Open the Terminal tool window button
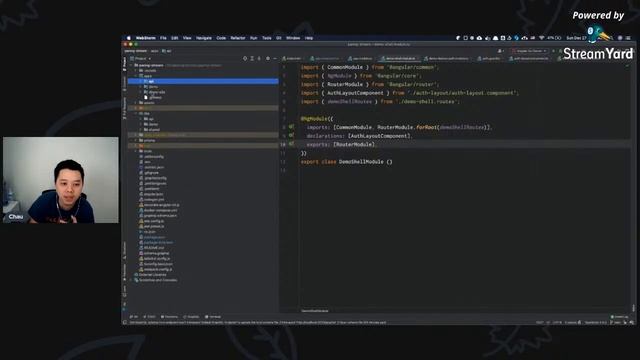Screen dimensions: 640x360 point(213,317)
